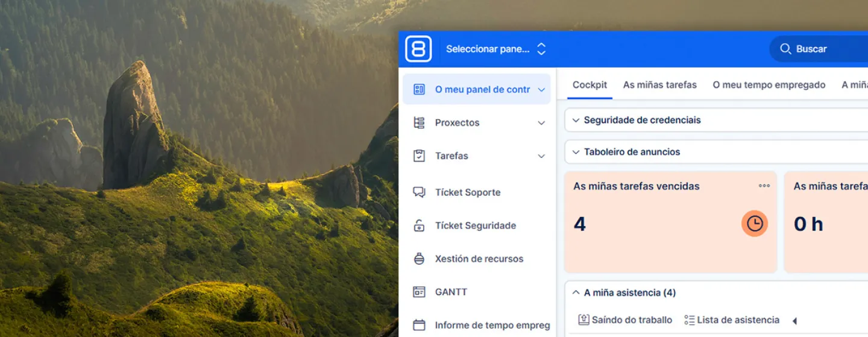The height and width of the screenshot is (337, 868).
Task: Open the Seleccionar panel dropdown selector
Action: (x=495, y=49)
